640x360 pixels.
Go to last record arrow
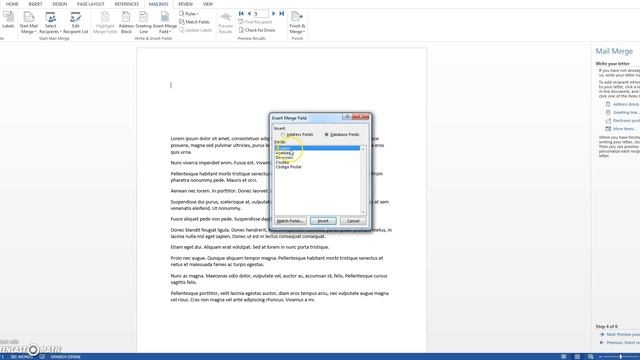pyautogui.click(x=282, y=13)
